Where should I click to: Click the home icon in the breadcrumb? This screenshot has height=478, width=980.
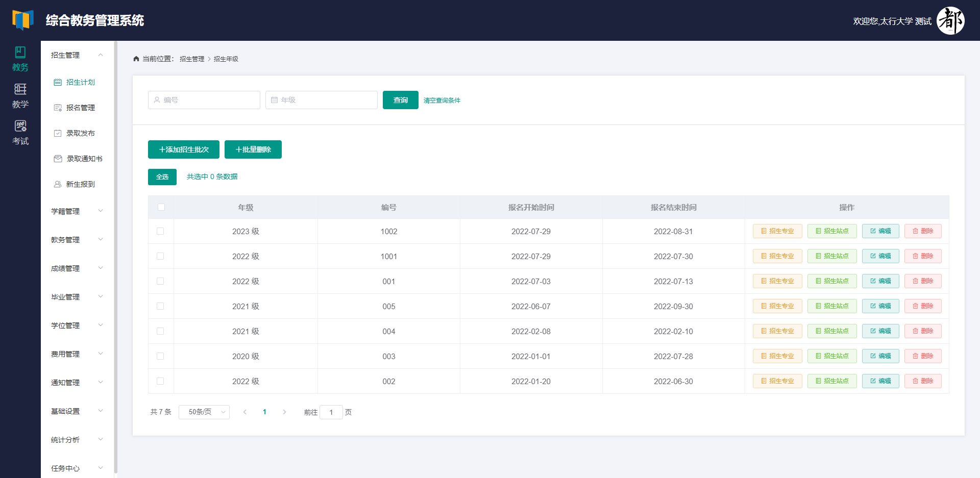[136, 59]
